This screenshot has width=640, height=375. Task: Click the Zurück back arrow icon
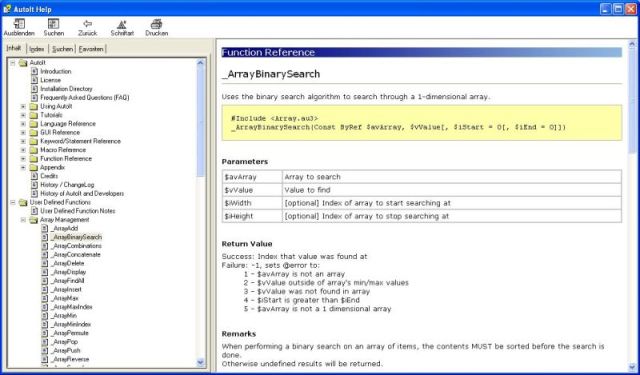pyautogui.click(x=87, y=24)
